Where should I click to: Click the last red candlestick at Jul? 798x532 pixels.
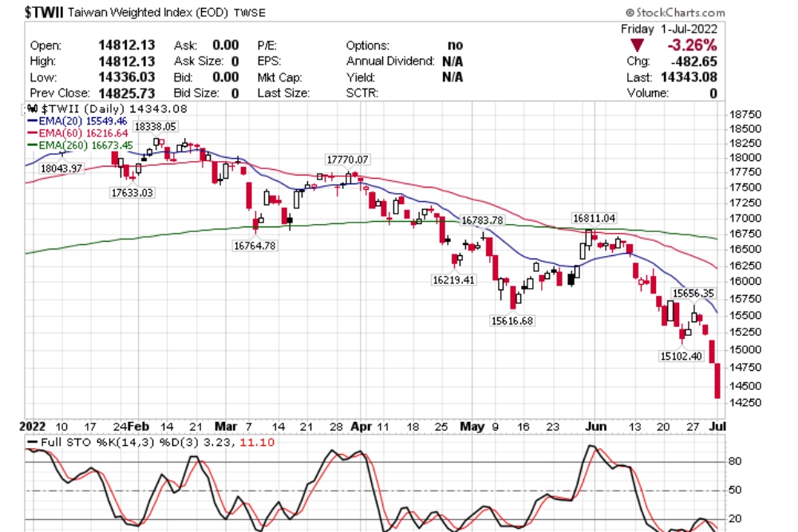tap(717, 381)
